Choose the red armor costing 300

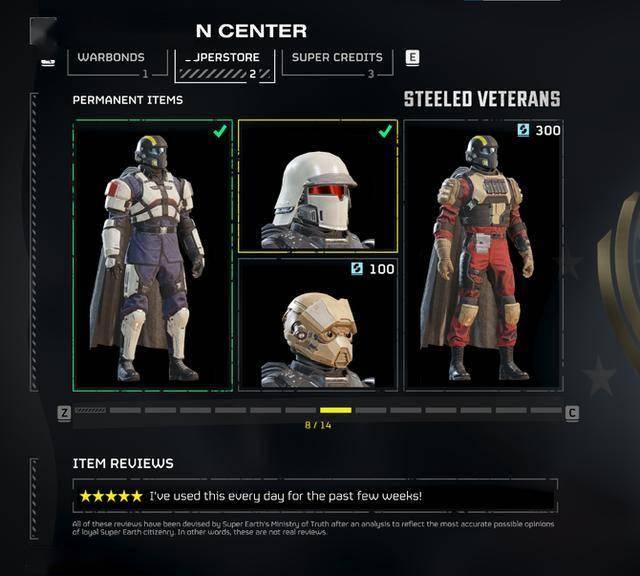(483, 256)
